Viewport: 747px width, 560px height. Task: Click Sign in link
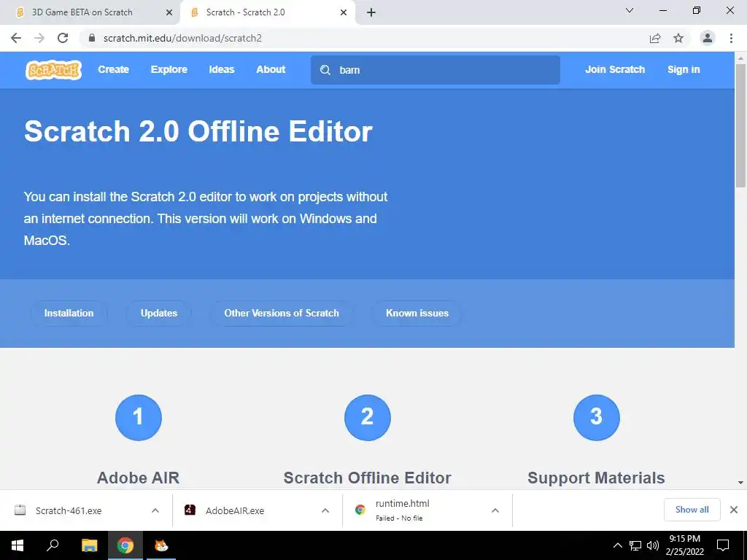(x=684, y=69)
